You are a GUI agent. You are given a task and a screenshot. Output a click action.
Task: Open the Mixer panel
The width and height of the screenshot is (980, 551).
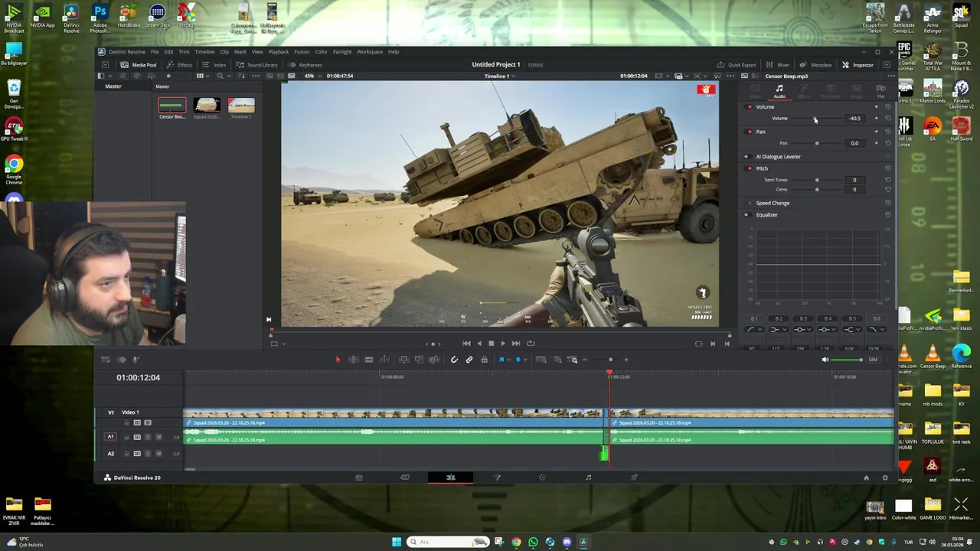(778, 65)
